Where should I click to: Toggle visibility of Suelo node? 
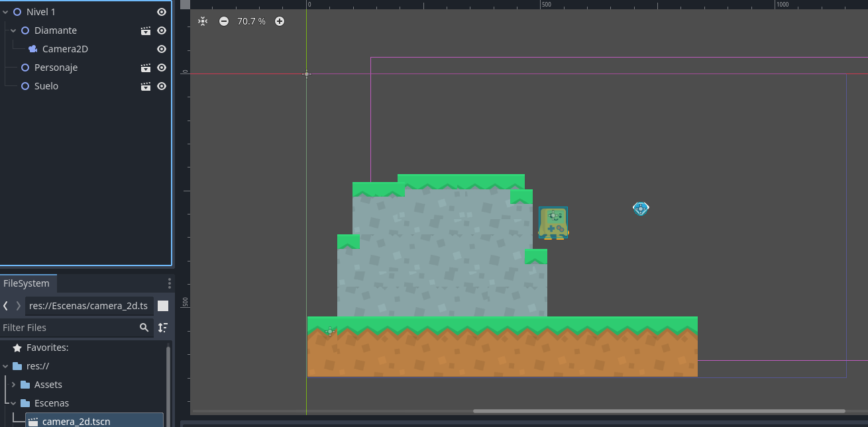[162, 86]
